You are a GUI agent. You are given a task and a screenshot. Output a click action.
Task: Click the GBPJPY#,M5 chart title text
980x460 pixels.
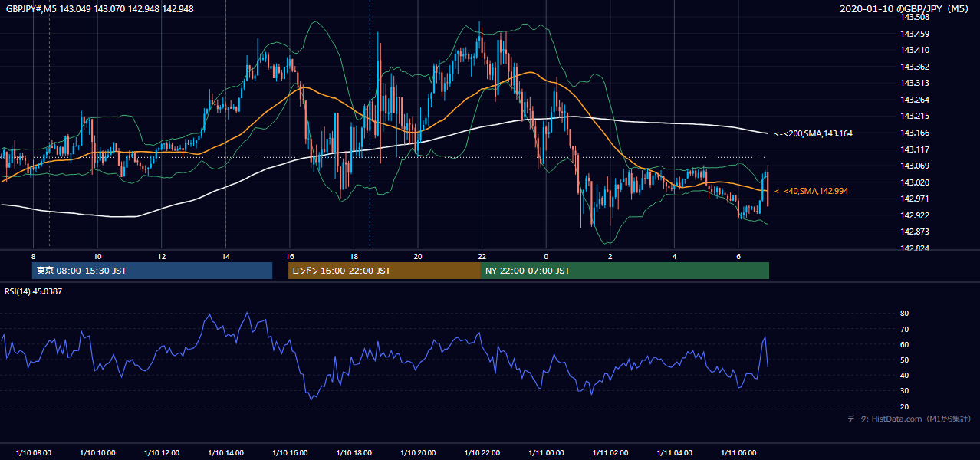[x=100, y=9]
